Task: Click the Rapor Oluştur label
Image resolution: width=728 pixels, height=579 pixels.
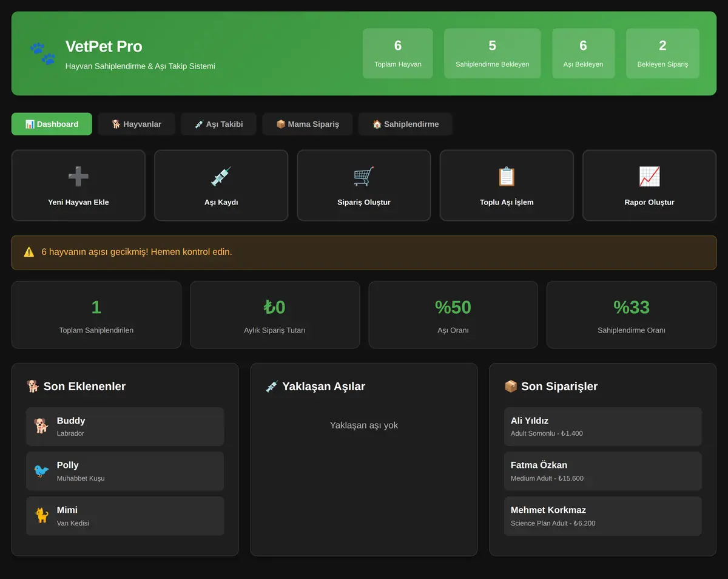Action: click(x=649, y=202)
